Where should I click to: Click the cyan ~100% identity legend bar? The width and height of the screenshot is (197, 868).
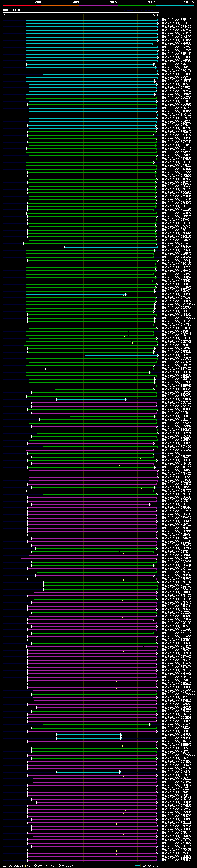point(175,6)
